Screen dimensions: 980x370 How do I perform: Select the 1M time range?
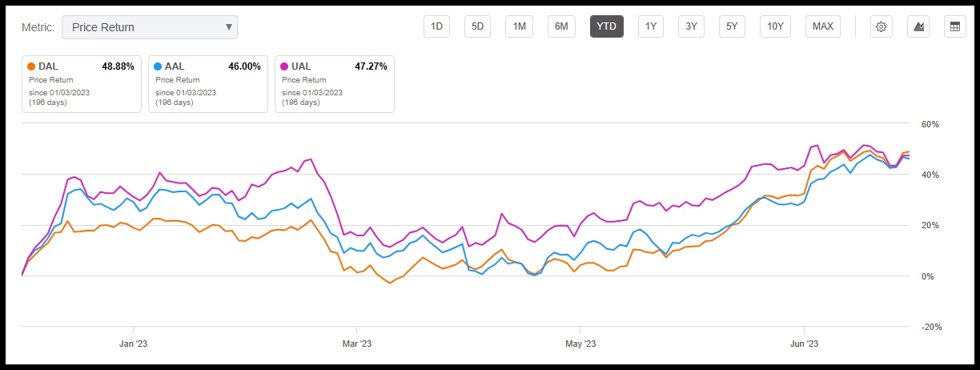[519, 26]
